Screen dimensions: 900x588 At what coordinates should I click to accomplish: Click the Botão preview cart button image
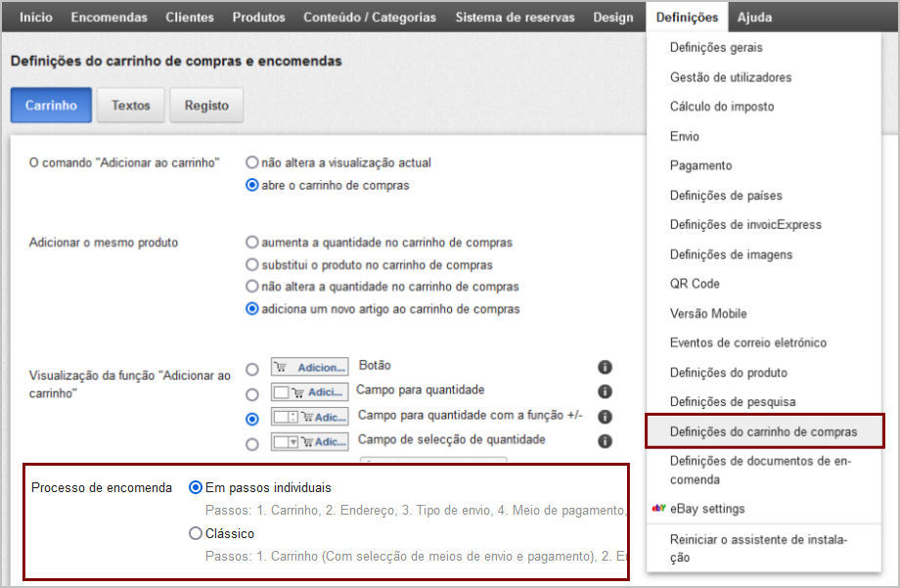tap(309, 367)
